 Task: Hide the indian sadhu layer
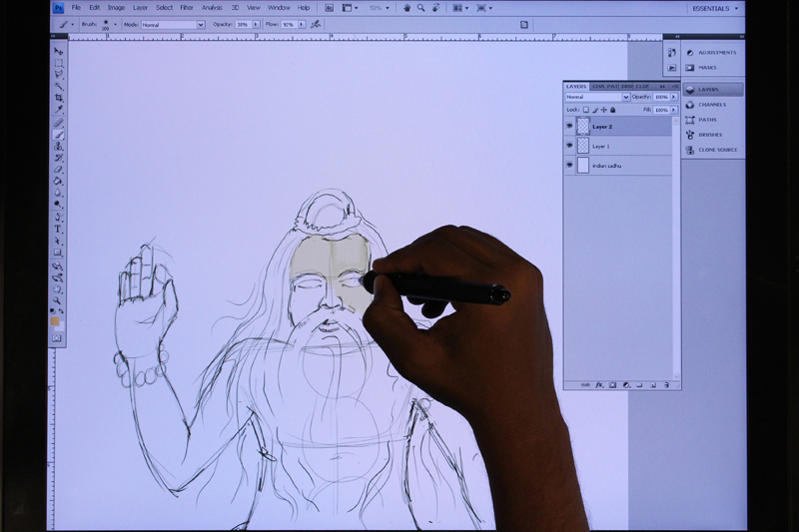pos(569,166)
